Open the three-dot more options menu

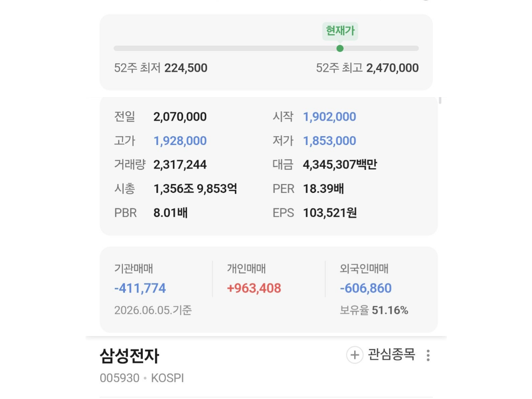[x=428, y=355]
